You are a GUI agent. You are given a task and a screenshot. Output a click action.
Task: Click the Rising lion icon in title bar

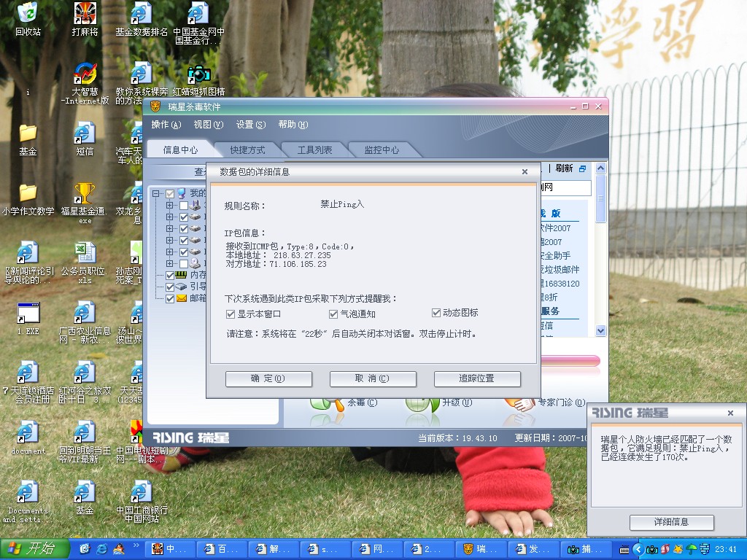coord(156,106)
